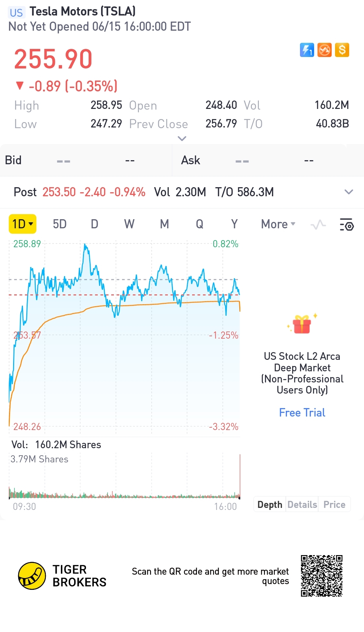The image size is (364, 632).
Task: Select the W weekly chart tab
Action: [x=129, y=224]
